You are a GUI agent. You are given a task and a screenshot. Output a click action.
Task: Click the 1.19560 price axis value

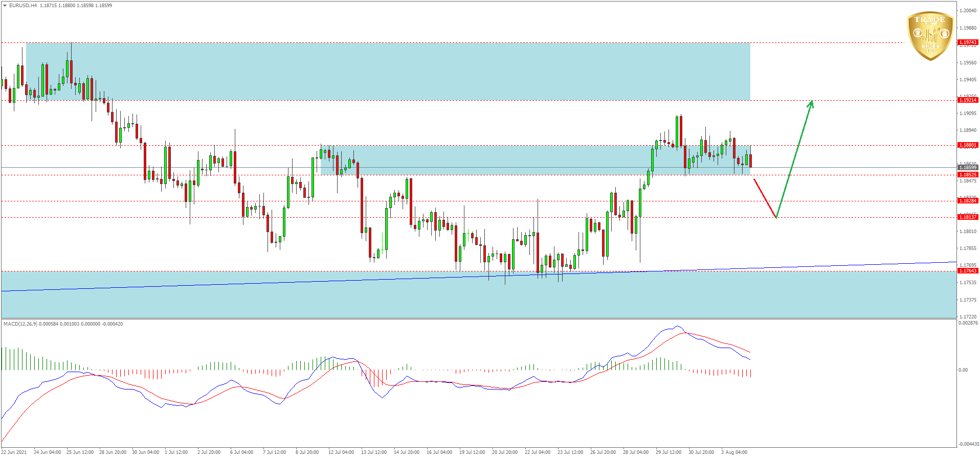(x=968, y=63)
